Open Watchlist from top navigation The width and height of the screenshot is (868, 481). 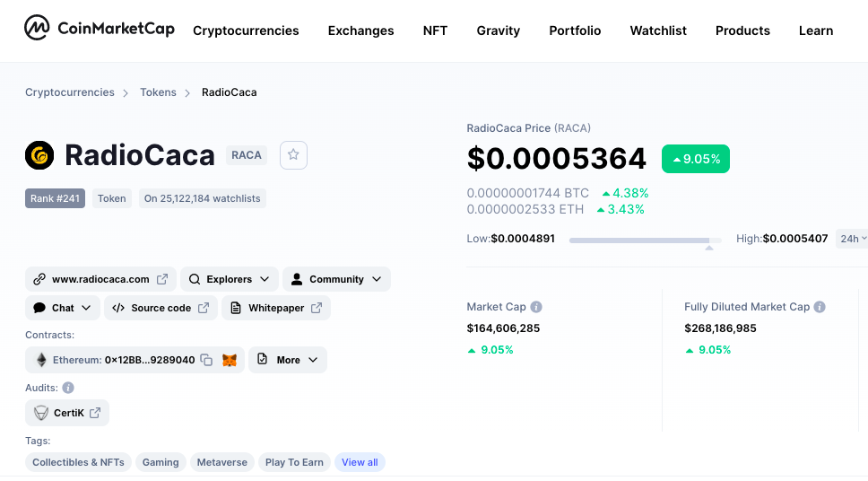pos(658,31)
